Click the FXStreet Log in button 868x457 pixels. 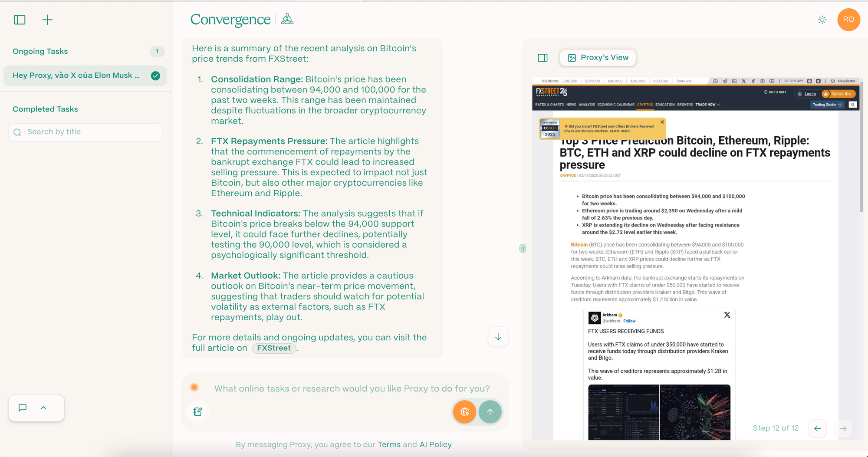click(807, 94)
